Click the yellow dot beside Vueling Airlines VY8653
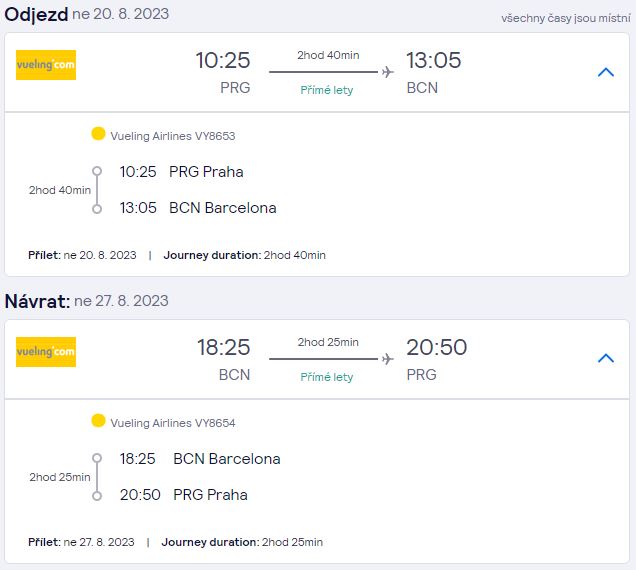Image resolution: width=636 pixels, height=570 pixels. (98, 133)
